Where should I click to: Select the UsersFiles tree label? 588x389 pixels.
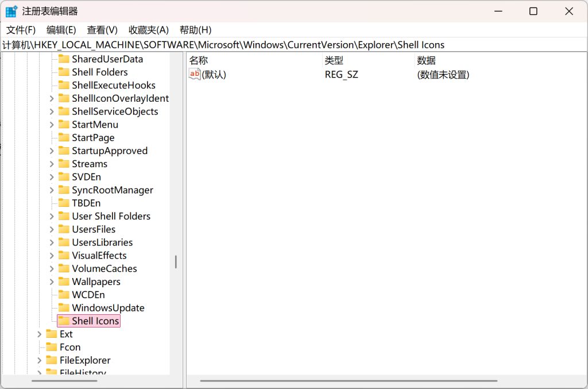click(x=94, y=230)
